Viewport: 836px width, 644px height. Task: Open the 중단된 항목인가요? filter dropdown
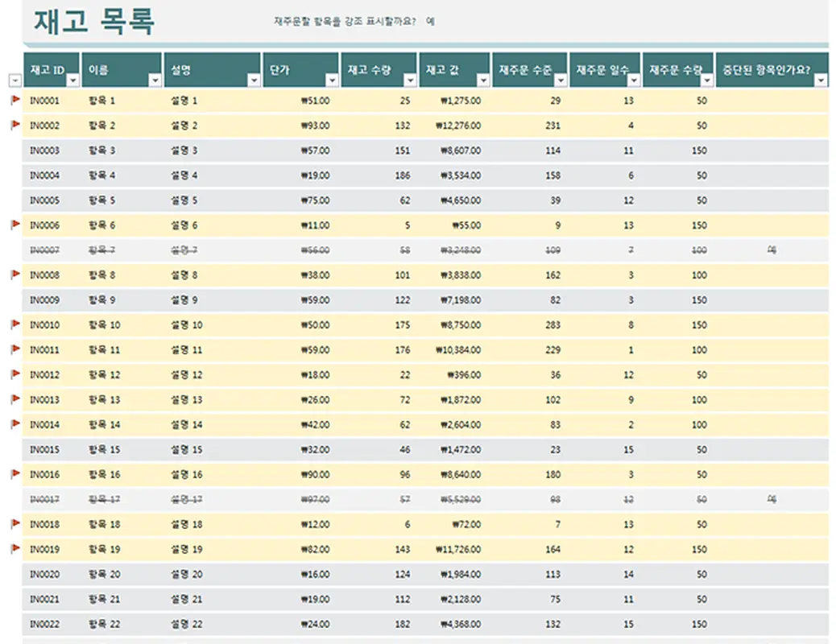tap(822, 80)
